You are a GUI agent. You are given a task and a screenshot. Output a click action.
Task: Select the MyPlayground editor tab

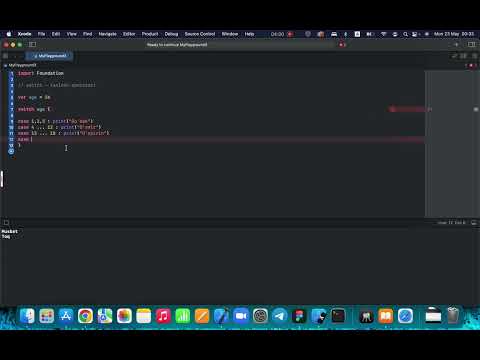[x=50, y=56]
